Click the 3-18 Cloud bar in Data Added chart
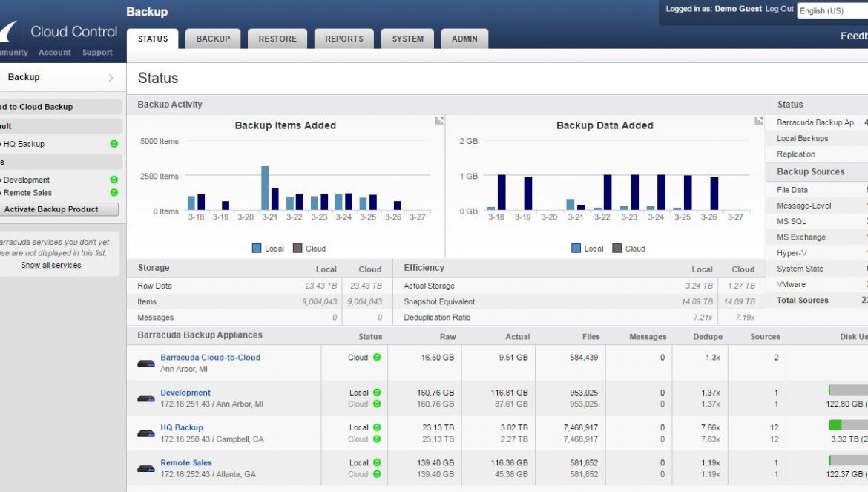Image resolution: width=868 pixels, height=492 pixels. click(502, 193)
